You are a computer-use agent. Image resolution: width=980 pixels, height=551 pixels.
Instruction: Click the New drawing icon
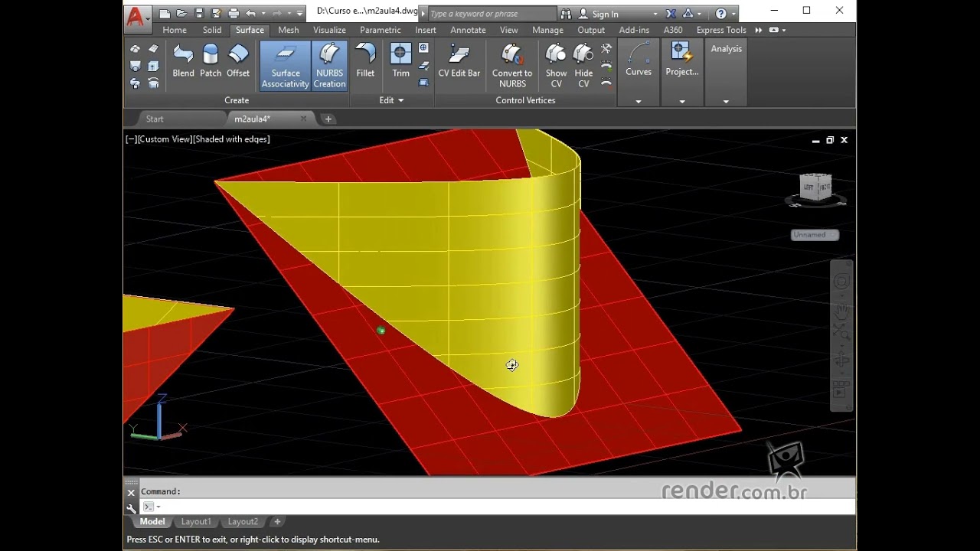click(165, 14)
